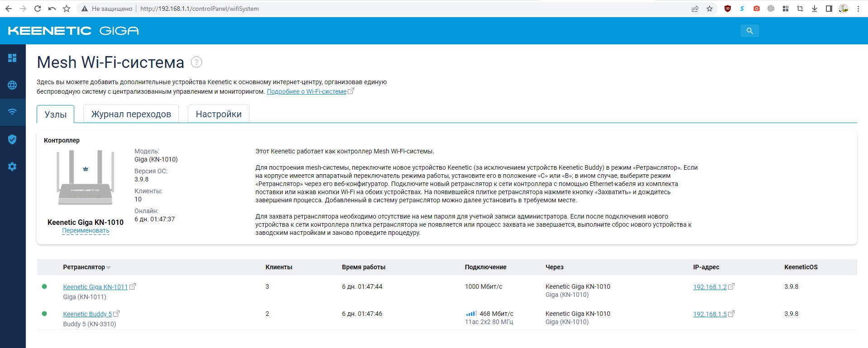Open the red camera screenshot extension

tap(757, 9)
